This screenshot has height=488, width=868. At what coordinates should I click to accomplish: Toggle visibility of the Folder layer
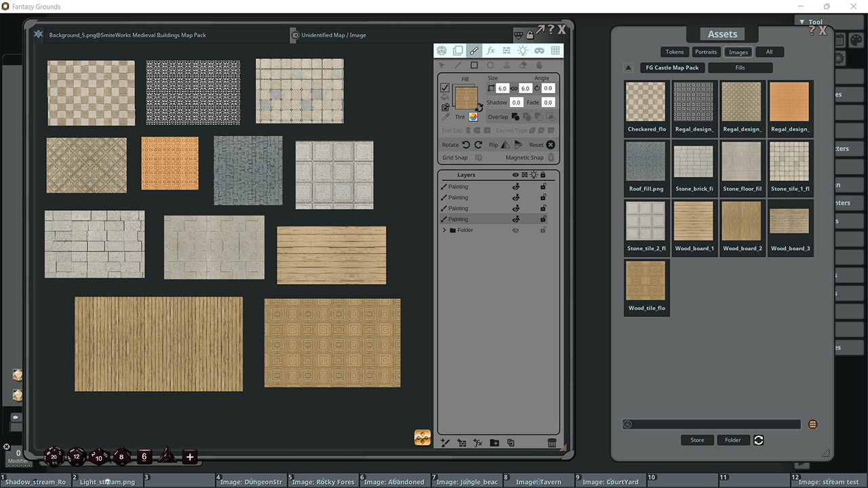pyautogui.click(x=515, y=230)
